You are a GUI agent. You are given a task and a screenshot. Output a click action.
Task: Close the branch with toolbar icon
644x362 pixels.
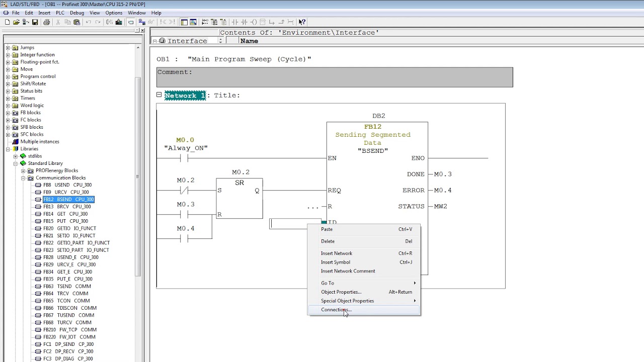pos(281,22)
